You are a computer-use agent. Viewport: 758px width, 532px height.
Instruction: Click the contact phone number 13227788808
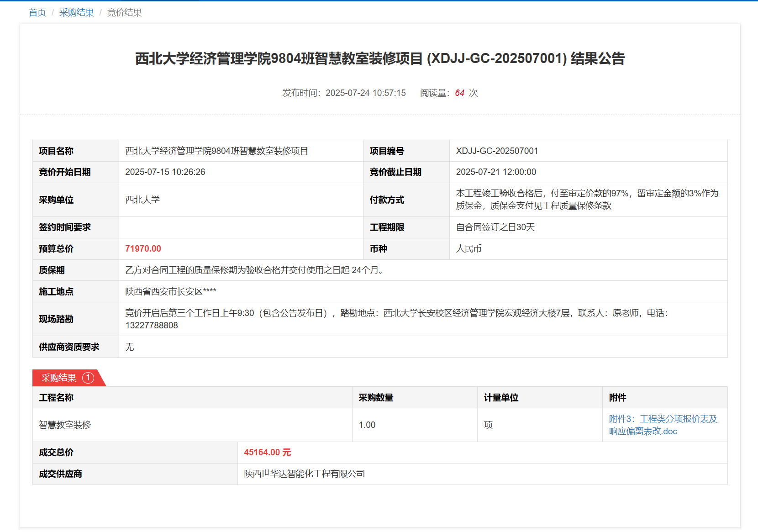(x=152, y=326)
